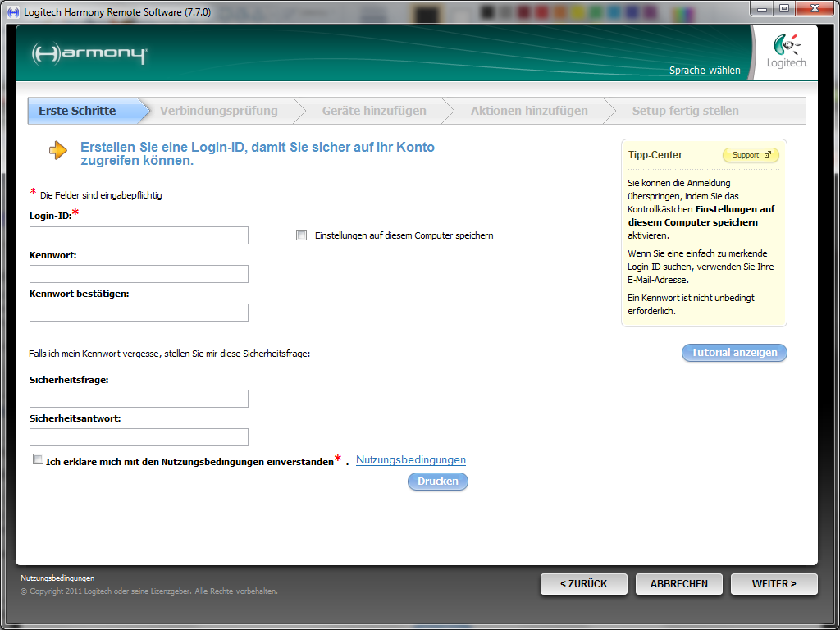Select the Aktionen hinzufügen step tab
The height and width of the screenshot is (630, 840).
[529, 111]
